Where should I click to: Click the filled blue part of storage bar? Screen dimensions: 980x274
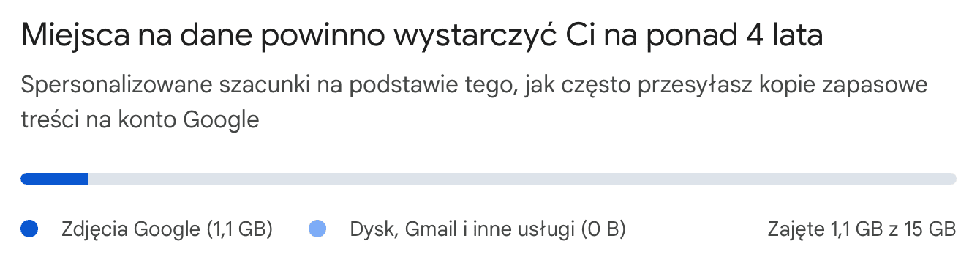click(54, 179)
